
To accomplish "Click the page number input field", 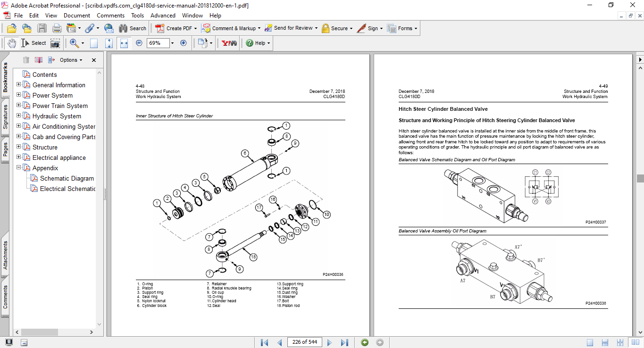I will point(304,342).
